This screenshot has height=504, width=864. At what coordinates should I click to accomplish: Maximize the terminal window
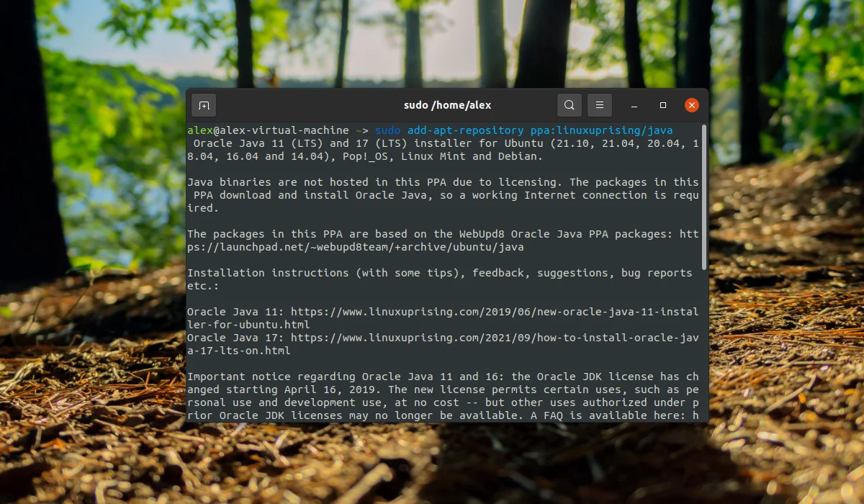pyautogui.click(x=663, y=105)
